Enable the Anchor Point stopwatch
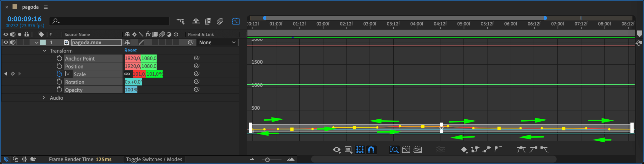Image resolution: width=644 pixels, height=164 pixels. pos(59,58)
